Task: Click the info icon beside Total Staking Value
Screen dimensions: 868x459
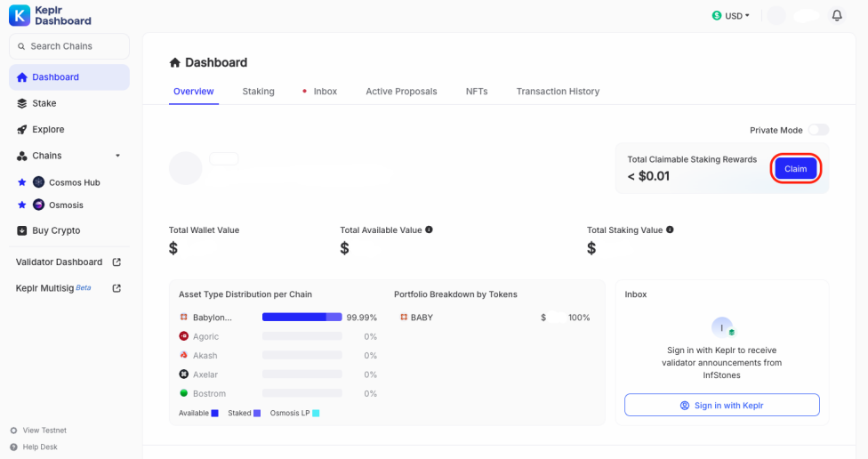Action: coord(670,229)
